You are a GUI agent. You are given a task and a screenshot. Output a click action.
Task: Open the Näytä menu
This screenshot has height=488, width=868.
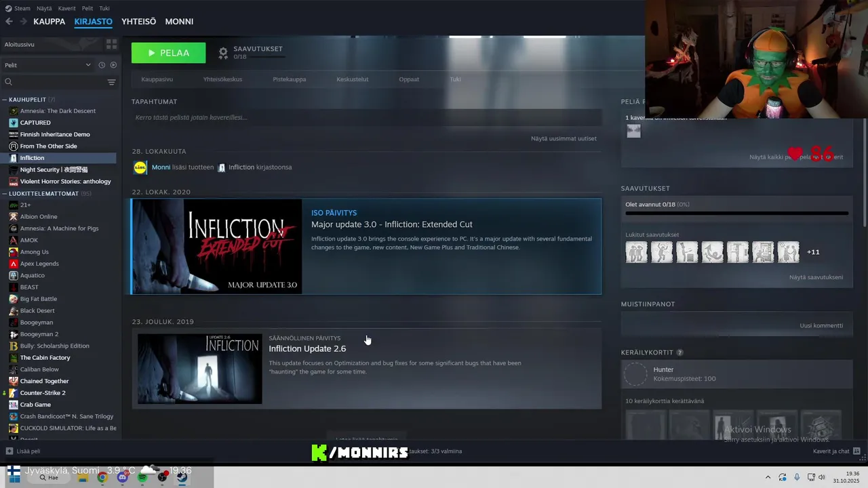point(44,8)
